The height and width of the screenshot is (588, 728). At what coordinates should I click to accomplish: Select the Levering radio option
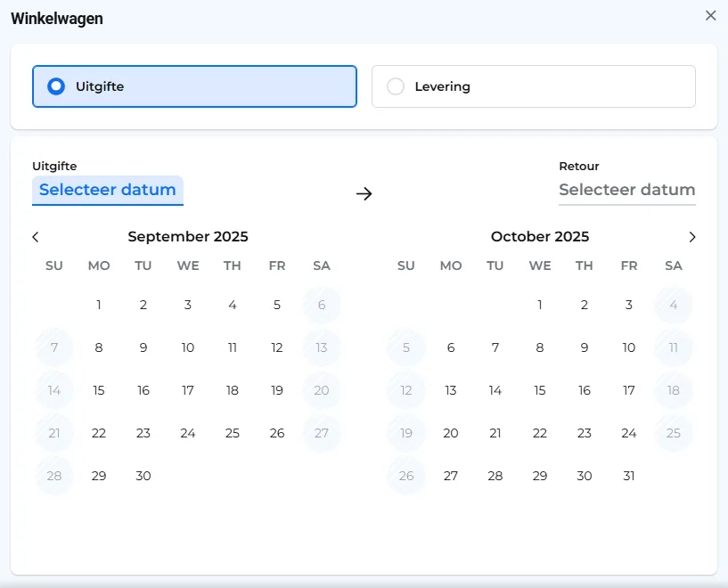click(397, 86)
